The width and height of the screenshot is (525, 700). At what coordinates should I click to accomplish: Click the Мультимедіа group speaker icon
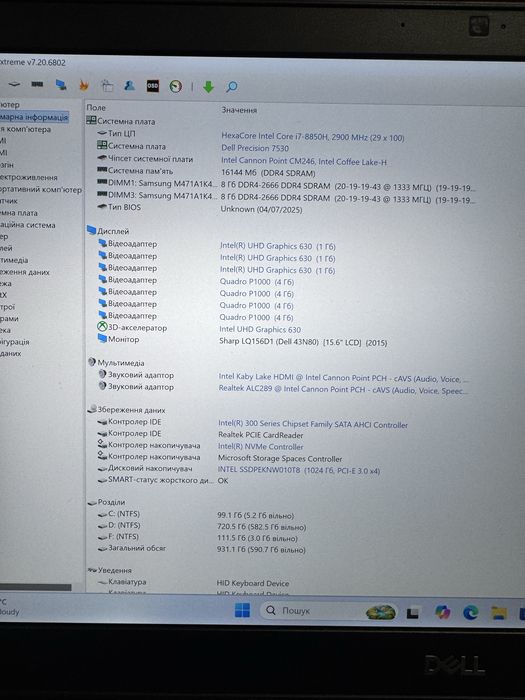pyautogui.click(x=92, y=362)
